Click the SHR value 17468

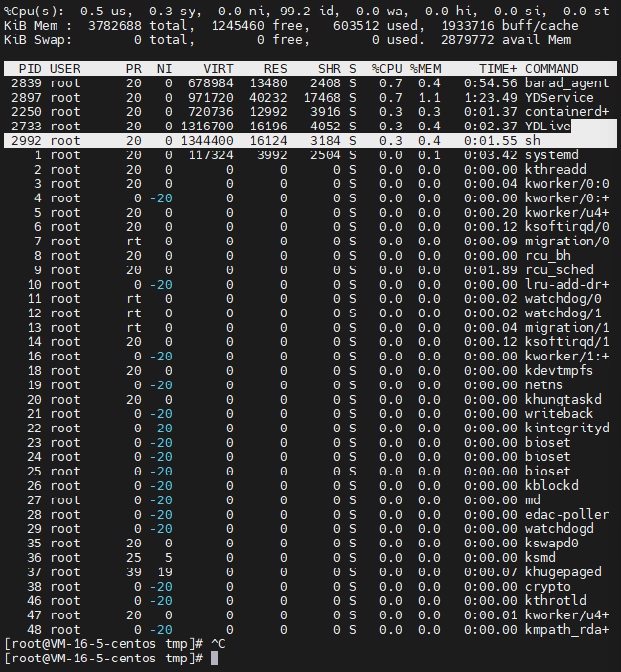point(322,97)
